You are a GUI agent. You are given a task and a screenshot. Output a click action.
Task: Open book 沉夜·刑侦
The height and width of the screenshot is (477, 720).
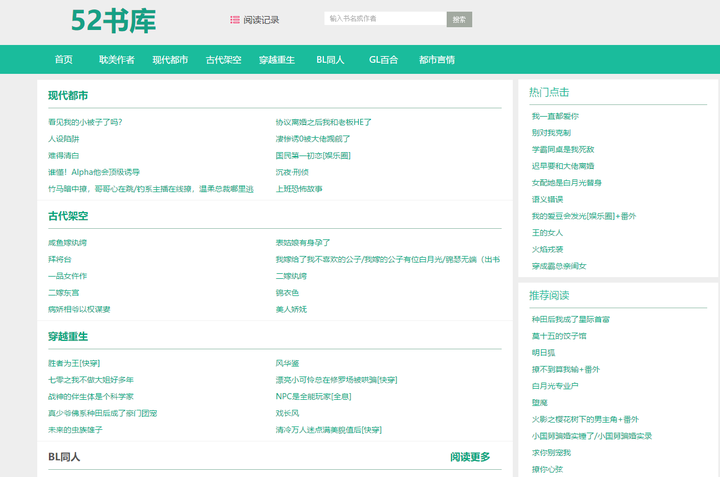292,172
